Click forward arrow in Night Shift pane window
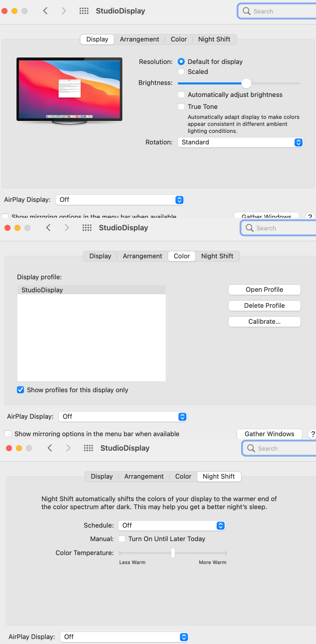The image size is (316, 644). click(68, 448)
